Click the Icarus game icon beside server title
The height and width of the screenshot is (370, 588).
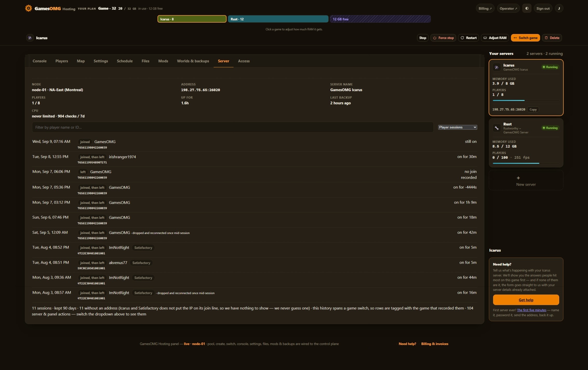point(30,38)
